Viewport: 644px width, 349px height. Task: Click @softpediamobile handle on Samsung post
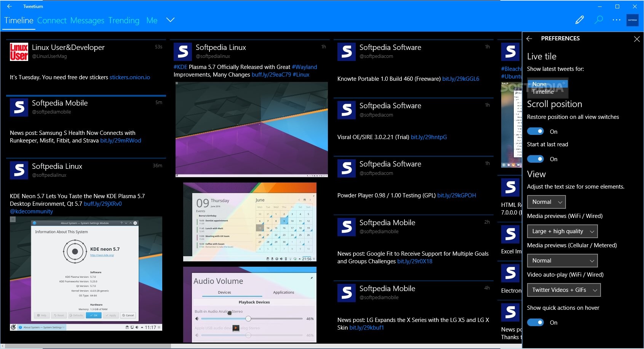[x=51, y=112]
